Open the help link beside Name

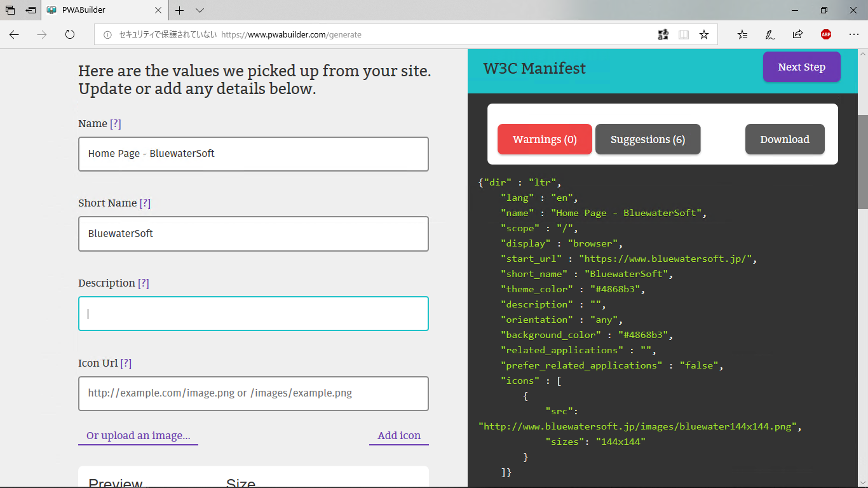click(115, 123)
